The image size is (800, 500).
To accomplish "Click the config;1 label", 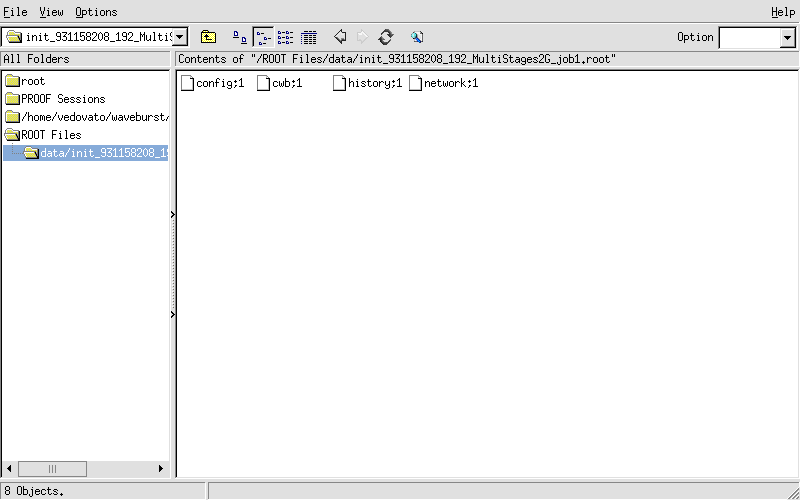I will (x=220, y=83).
